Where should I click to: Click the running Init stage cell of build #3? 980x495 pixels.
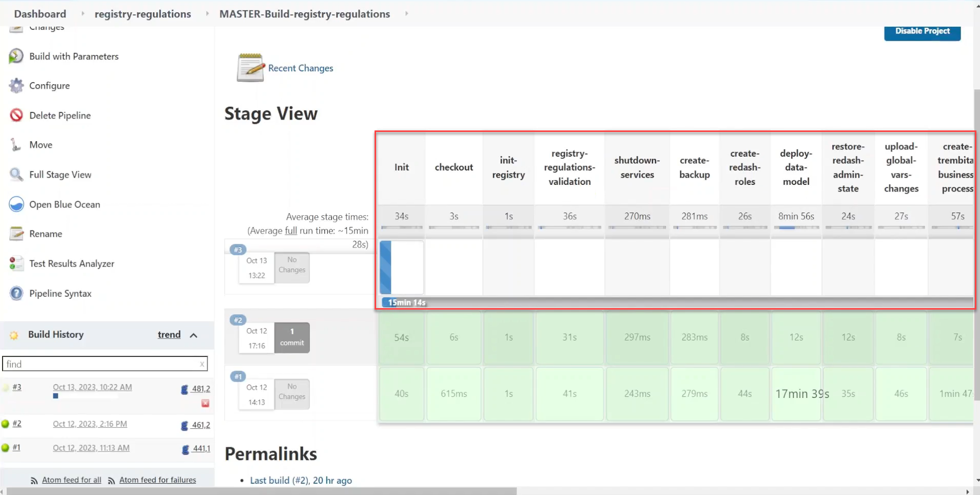402,267
